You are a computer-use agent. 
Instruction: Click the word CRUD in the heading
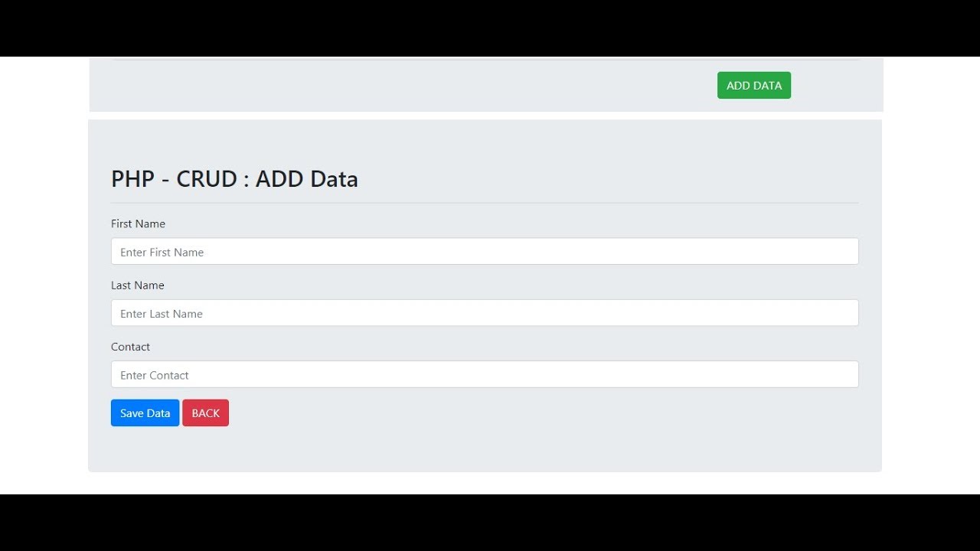coord(207,179)
